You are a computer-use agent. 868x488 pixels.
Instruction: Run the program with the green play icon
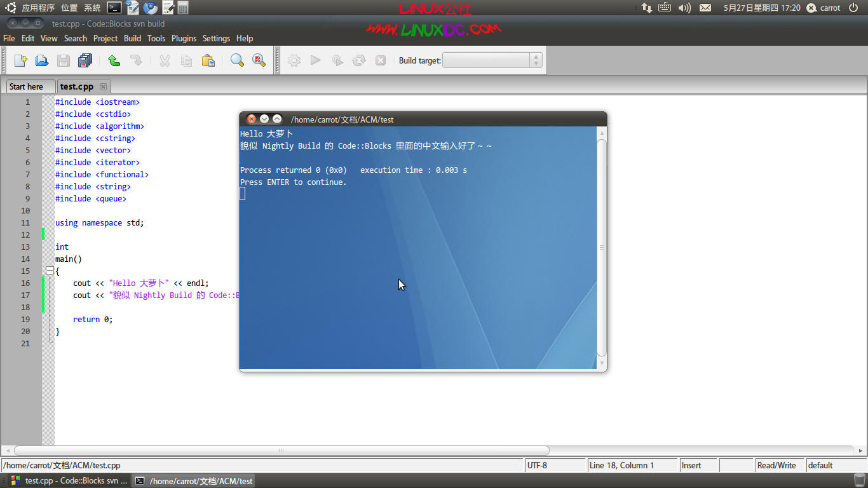[315, 60]
